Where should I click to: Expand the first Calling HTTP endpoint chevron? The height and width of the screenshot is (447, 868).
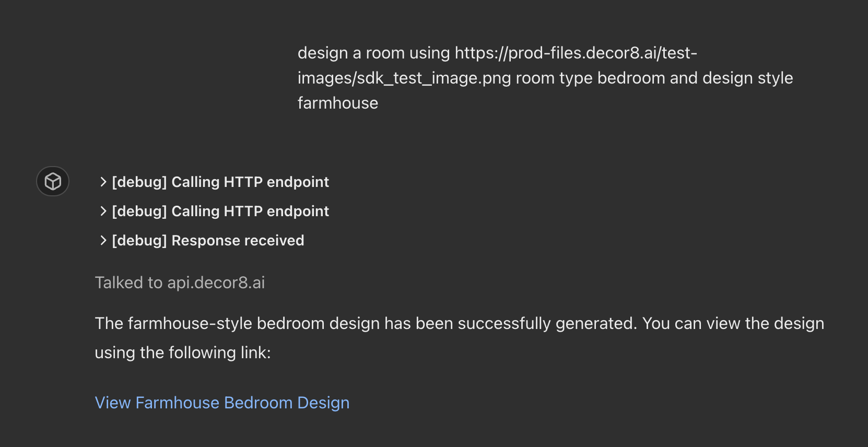coord(103,182)
